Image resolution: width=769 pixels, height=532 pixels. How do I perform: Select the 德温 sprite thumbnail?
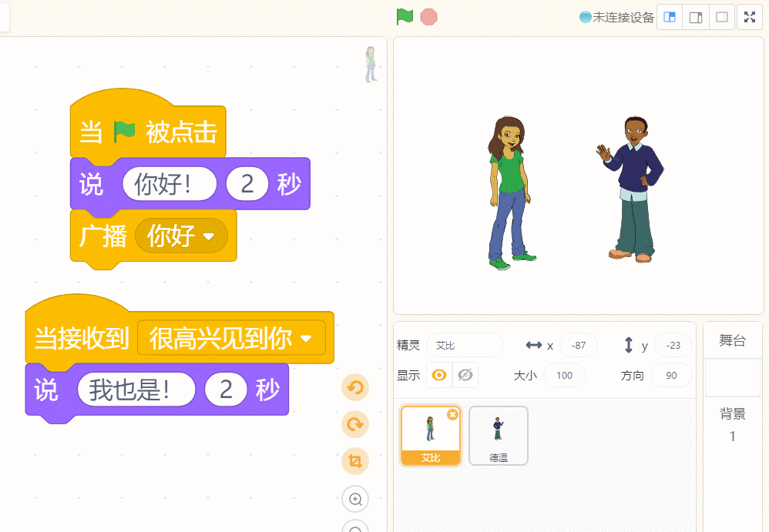tap(499, 435)
